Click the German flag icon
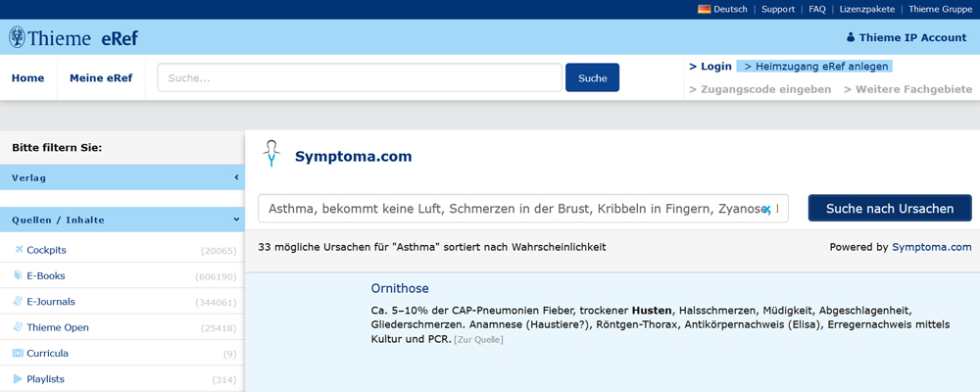This screenshot has width=980, height=392. click(704, 10)
